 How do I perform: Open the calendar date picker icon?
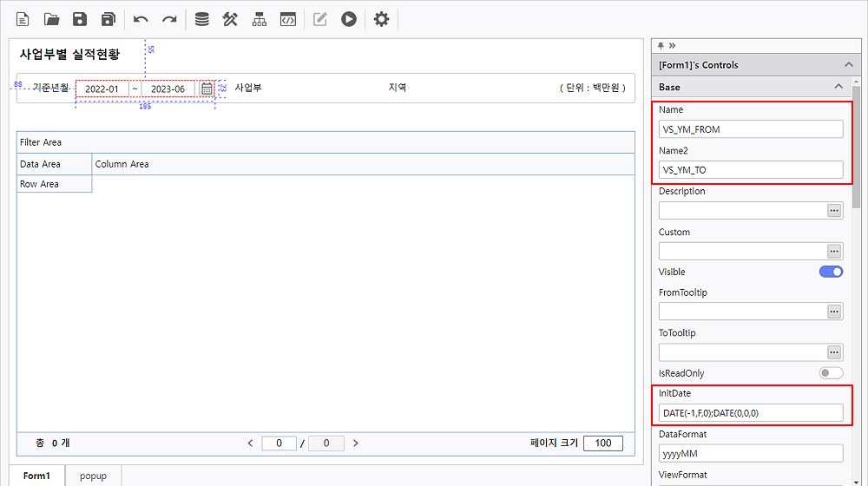(207, 89)
